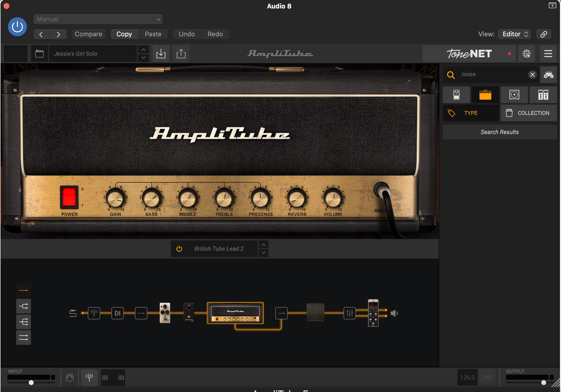Image resolution: width=561 pixels, height=392 pixels.
Task: Select next amp model down chevron
Action: 264,253
